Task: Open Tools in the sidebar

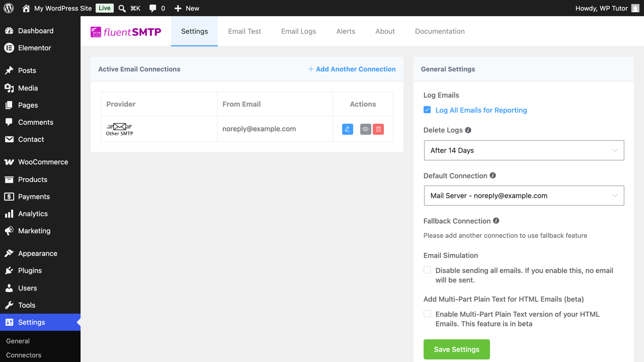Action: click(x=40, y=305)
